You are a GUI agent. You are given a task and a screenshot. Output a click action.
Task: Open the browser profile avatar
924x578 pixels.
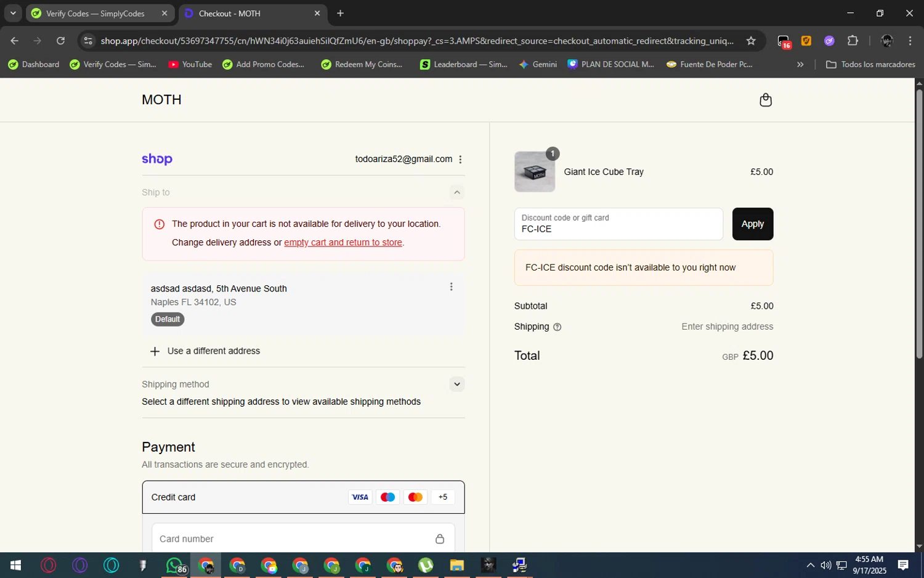click(x=887, y=41)
